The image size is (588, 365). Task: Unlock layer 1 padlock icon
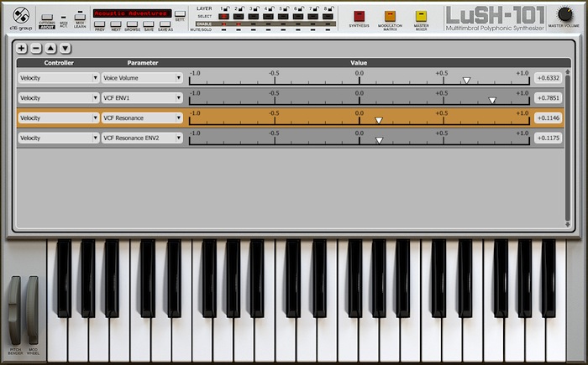(x=227, y=8)
